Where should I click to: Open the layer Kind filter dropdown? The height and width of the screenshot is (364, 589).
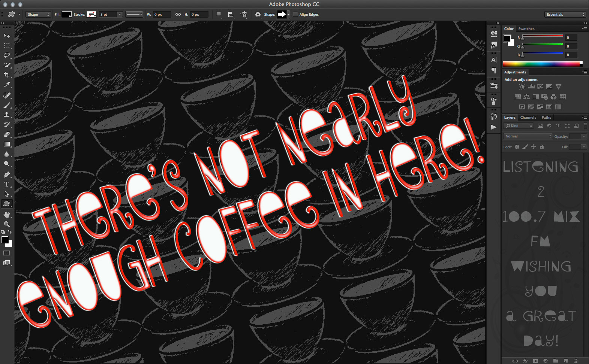(x=519, y=126)
